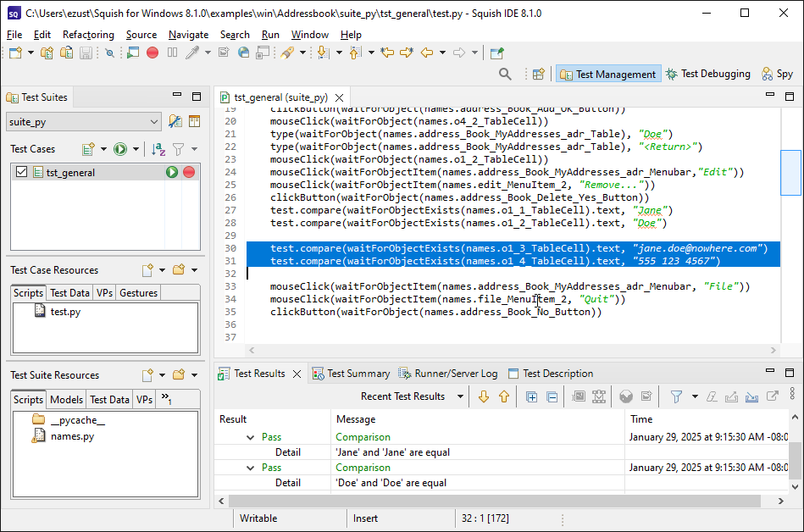Viewport: 804px width, 532px height.
Task: Open the suite_py test suite dropdown
Action: (x=153, y=122)
